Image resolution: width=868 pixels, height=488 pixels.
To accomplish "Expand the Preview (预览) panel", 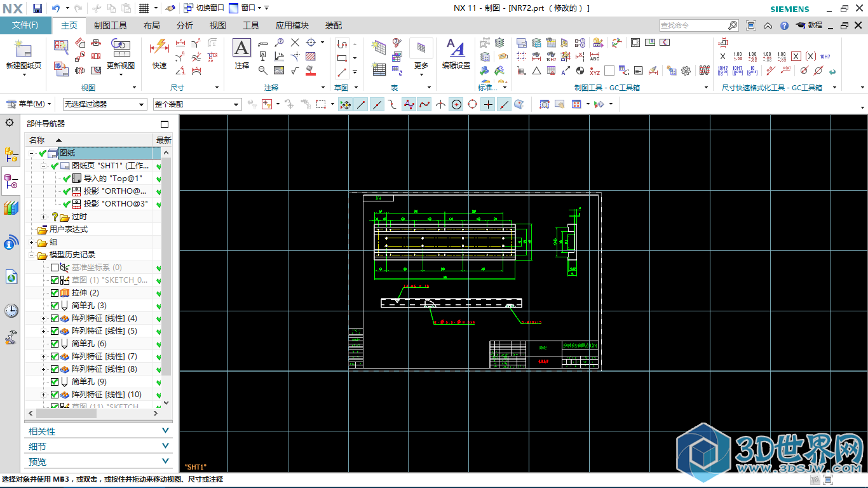I will 98,461.
